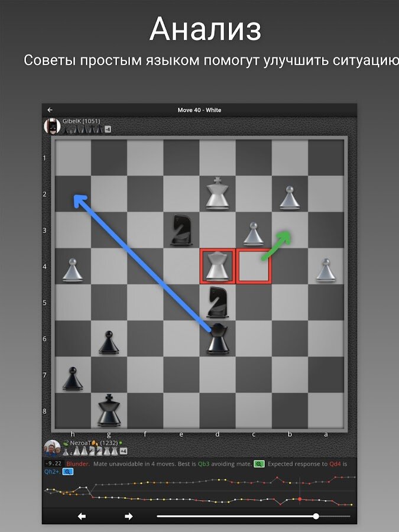The image size is (399, 532).
Task: Select the white pawn on h4
Action: (x=73, y=270)
